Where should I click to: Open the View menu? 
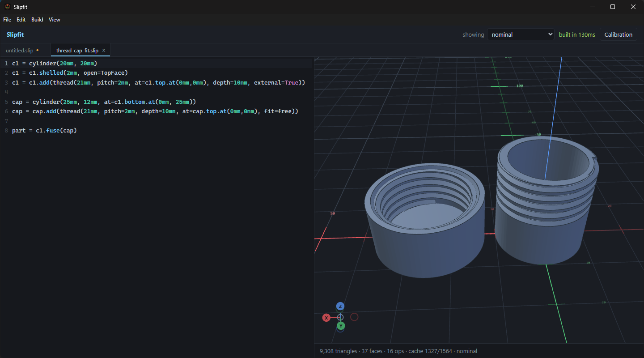(55, 20)
